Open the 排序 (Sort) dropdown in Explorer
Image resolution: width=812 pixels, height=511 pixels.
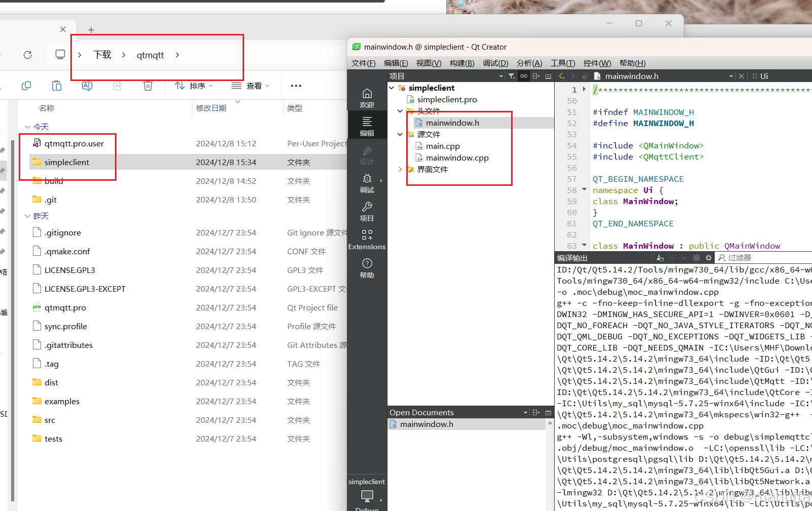(x=194, y=86)
